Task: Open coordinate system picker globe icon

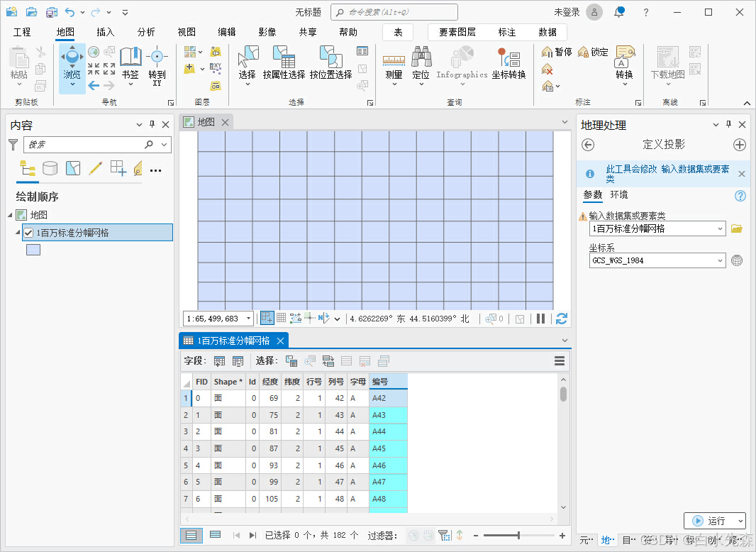Action: coord(737,260)
